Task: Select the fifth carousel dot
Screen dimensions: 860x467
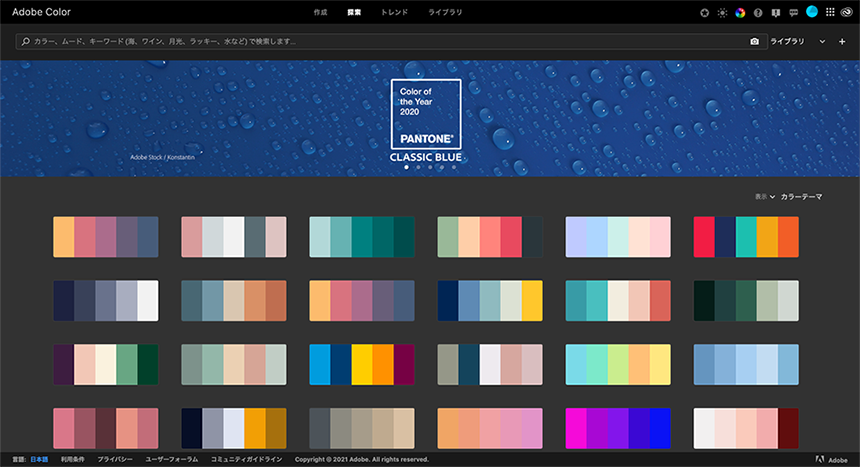Action: pos(454,167)
